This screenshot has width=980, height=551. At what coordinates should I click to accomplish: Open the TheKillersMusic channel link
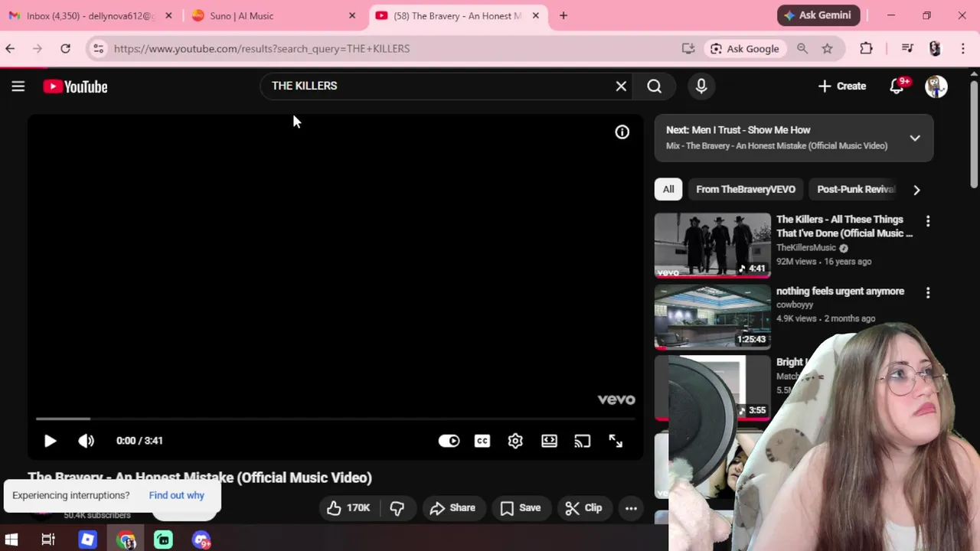click(806, 248)
